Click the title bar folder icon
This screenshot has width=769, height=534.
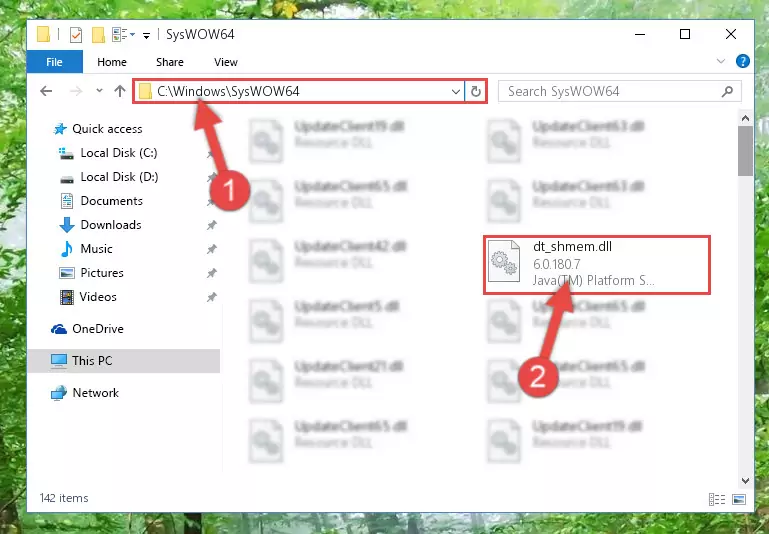(44, 34)
